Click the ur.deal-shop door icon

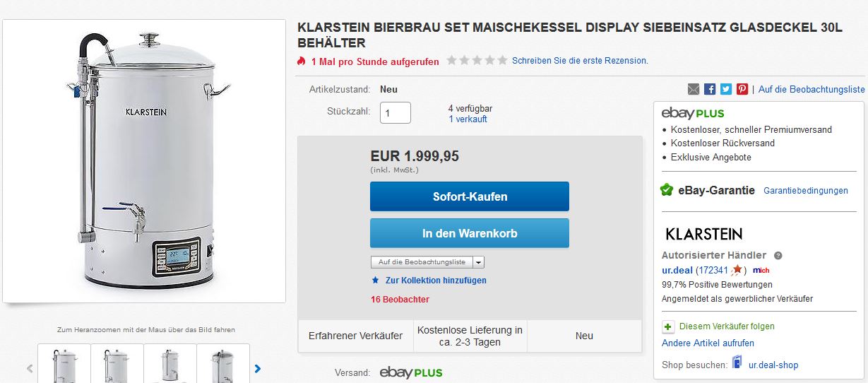tap(737, 363)
